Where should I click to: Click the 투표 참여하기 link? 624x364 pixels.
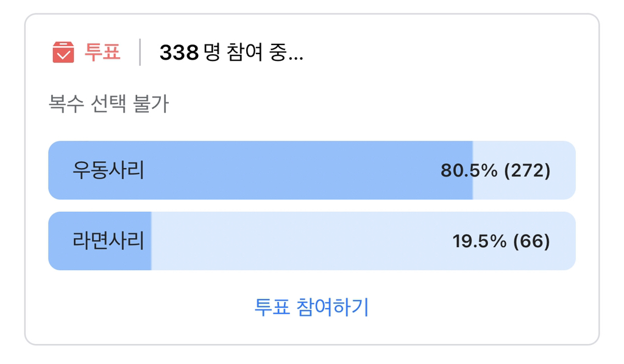312,307
